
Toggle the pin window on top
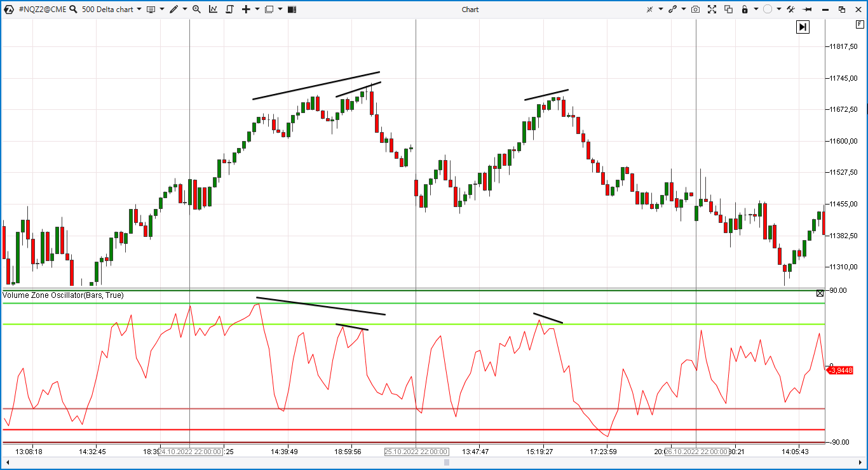(808, 10)
